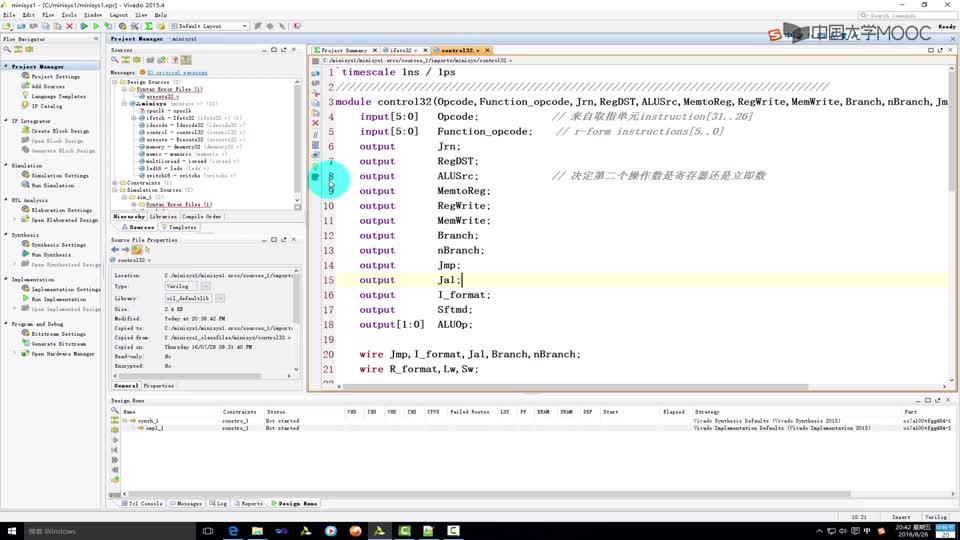This screenshot has width=960, height=540.
Task: Click the green sigma report icon in toolbar
Action: pos(148,26)
